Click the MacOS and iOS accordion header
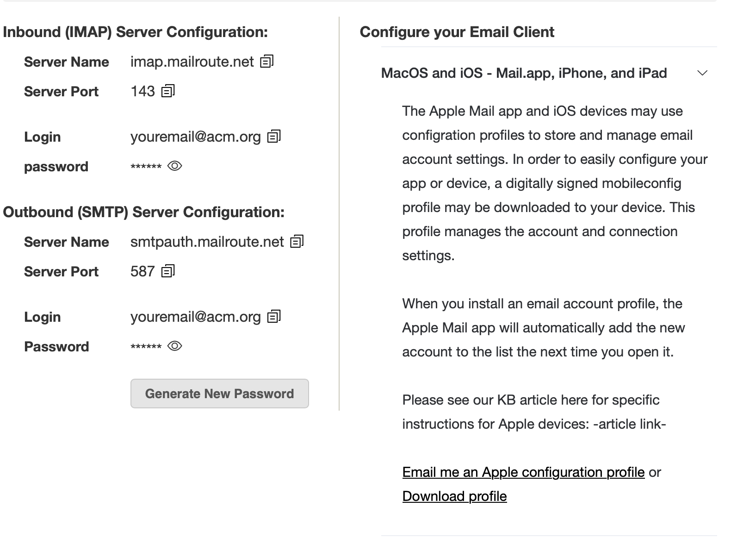756x550 pixels. [524, 73]
